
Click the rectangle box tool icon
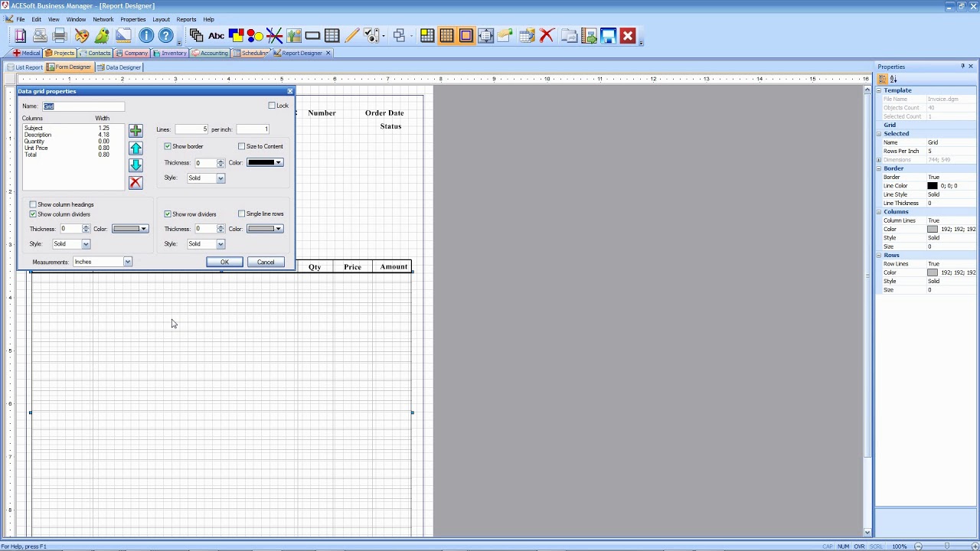click(312, 35)
